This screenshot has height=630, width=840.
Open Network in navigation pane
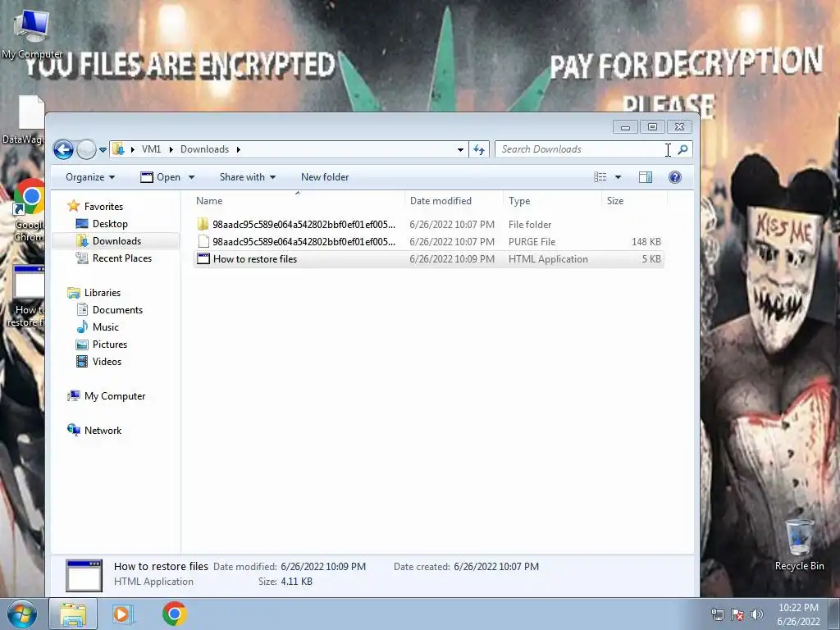coord(103,431)
